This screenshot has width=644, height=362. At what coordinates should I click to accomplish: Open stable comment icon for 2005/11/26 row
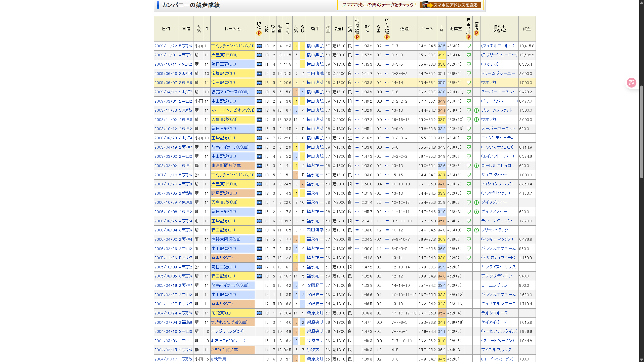(x=468, y=258)
